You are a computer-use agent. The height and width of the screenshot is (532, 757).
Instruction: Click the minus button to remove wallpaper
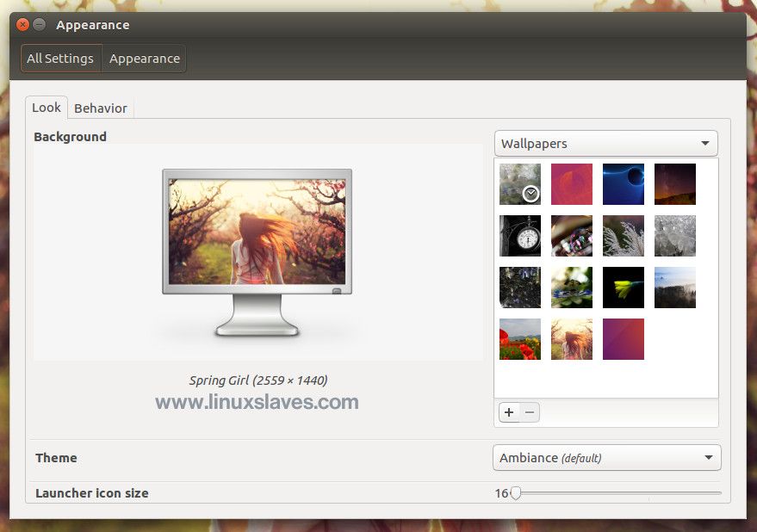pyautogui.click(x=530, y=412)
